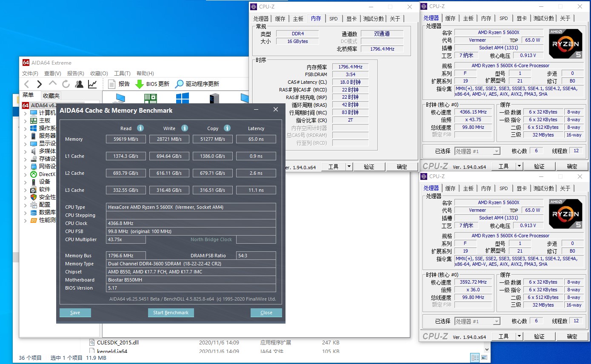Expand 软件 node in AIDA64 tree
This screenshot has width=591, height=364.
(25, 189)
